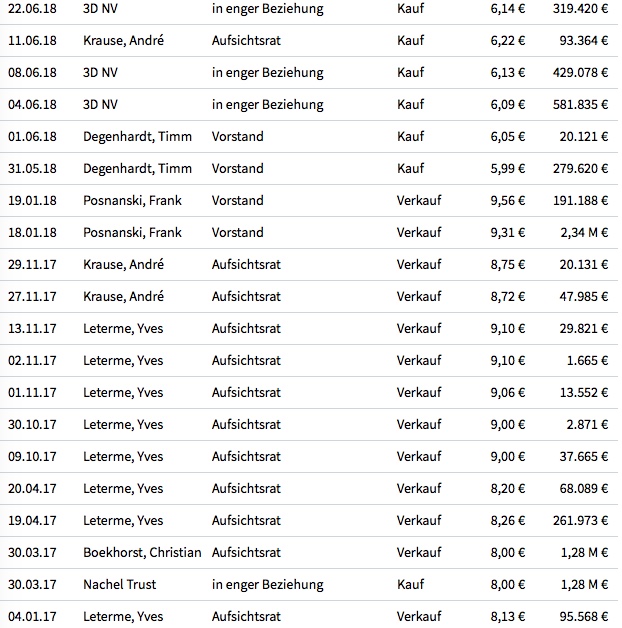This screenshot has width=622, height=628.
Task: Open Posnanski, Frank in the 19.01.18 row
Action: pyautogui.click(x=132, y=200)
